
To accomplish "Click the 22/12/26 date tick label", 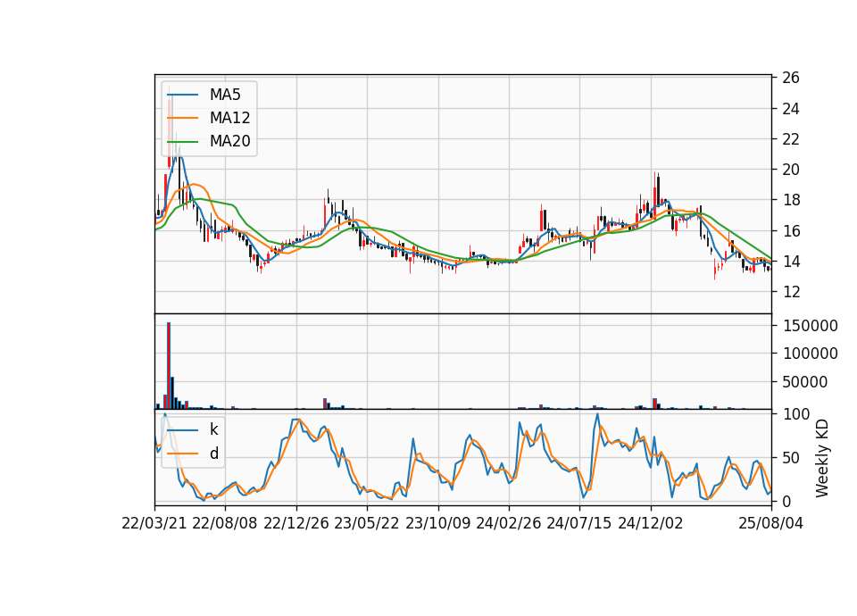I will pyautogui.click(x=296, y=523).
